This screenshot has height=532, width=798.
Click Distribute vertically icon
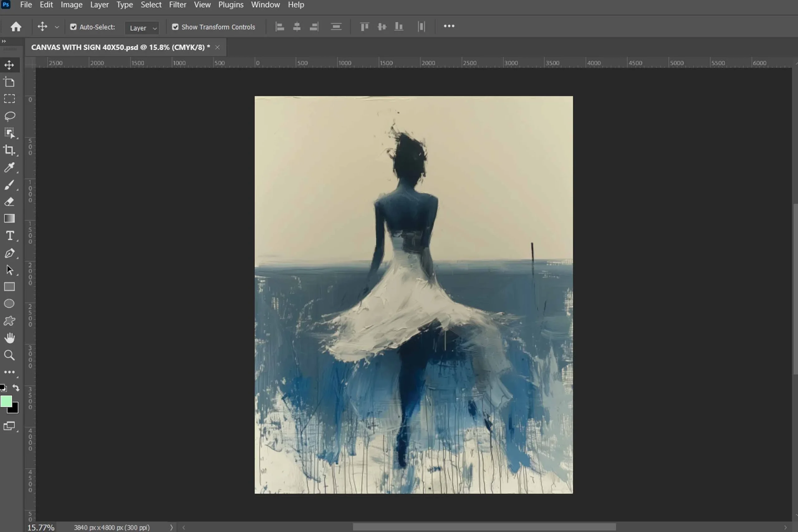click(x=336, y=26)
